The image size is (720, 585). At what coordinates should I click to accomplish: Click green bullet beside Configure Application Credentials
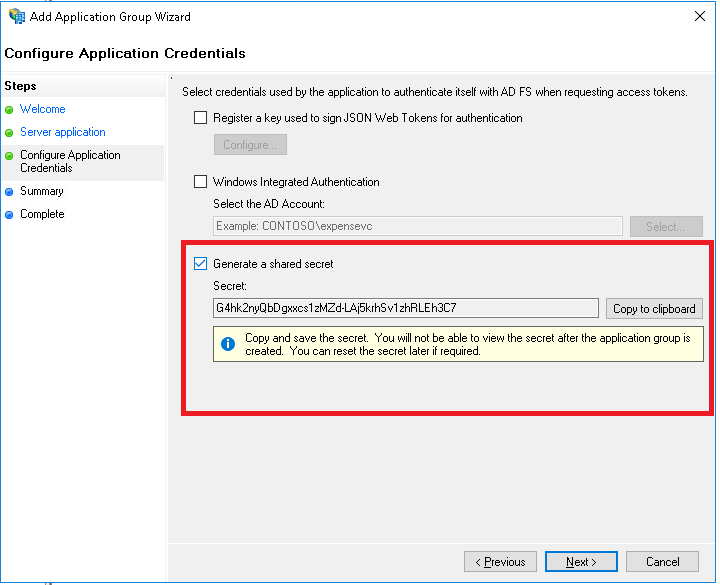pos(10,156)
